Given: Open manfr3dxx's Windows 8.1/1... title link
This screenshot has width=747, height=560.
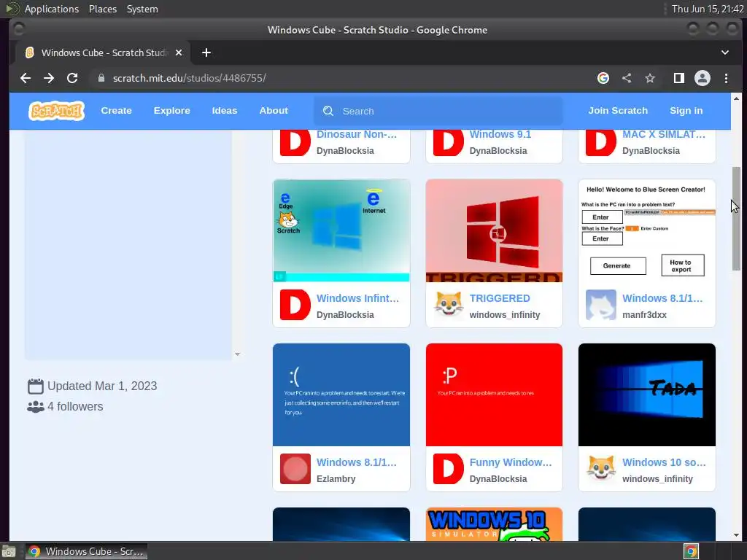Looking at the screenshot, I should pos(662,298).
